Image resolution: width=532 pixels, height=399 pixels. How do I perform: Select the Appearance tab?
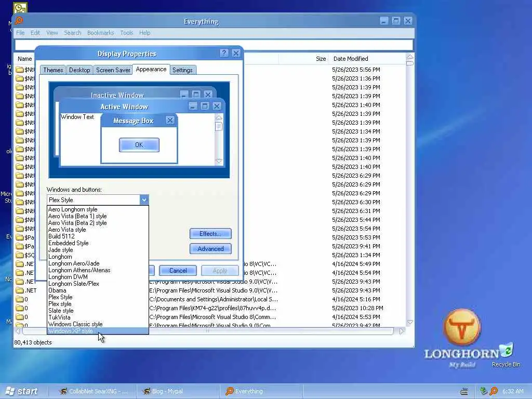(x=151, y=69)
